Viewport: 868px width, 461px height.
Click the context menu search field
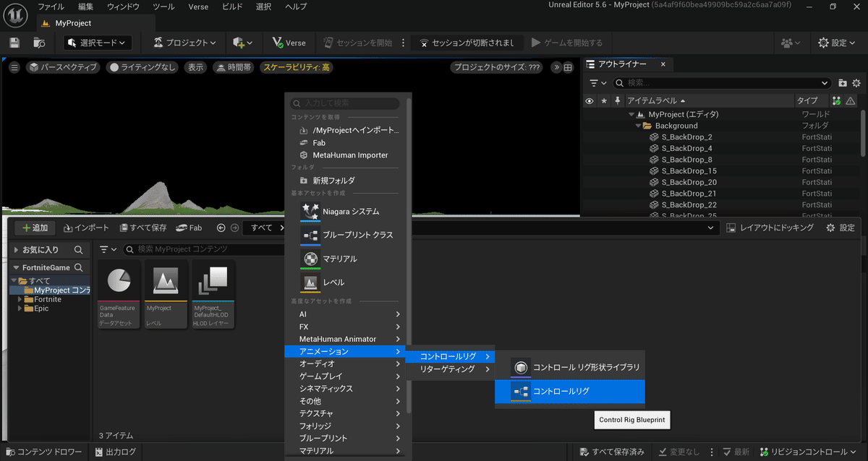[x=345, y=103]
